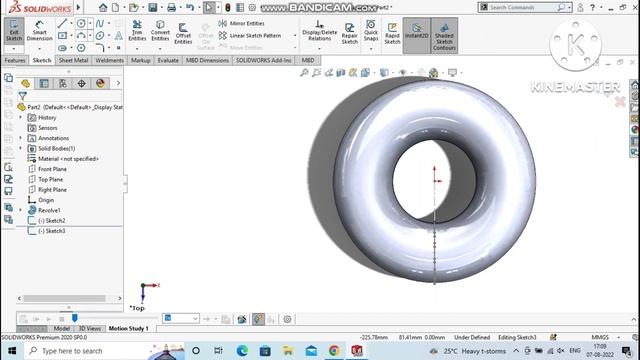
Task: Expand more manager tabs with the chevron
Action: pos(118,83)
